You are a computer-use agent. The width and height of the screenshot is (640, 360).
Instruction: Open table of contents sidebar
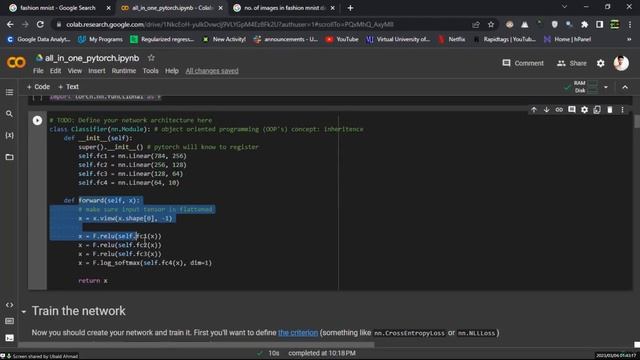(x=9, y=92)
